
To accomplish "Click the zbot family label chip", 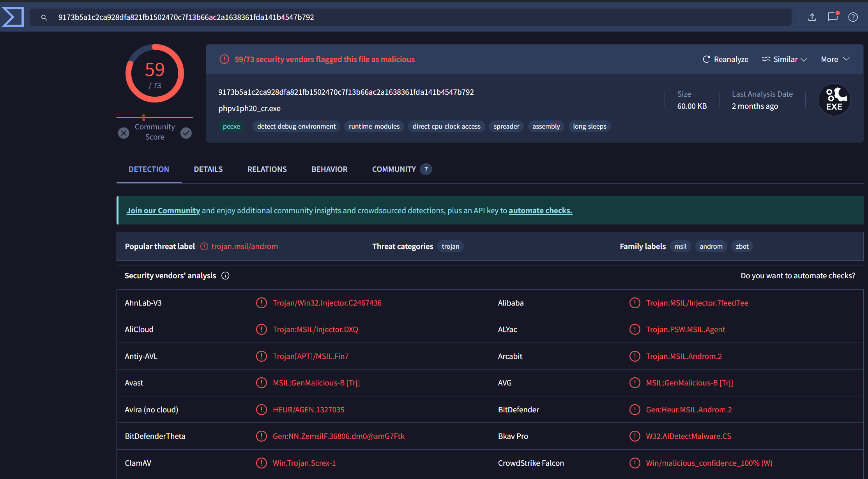I will tap(742, 246).
